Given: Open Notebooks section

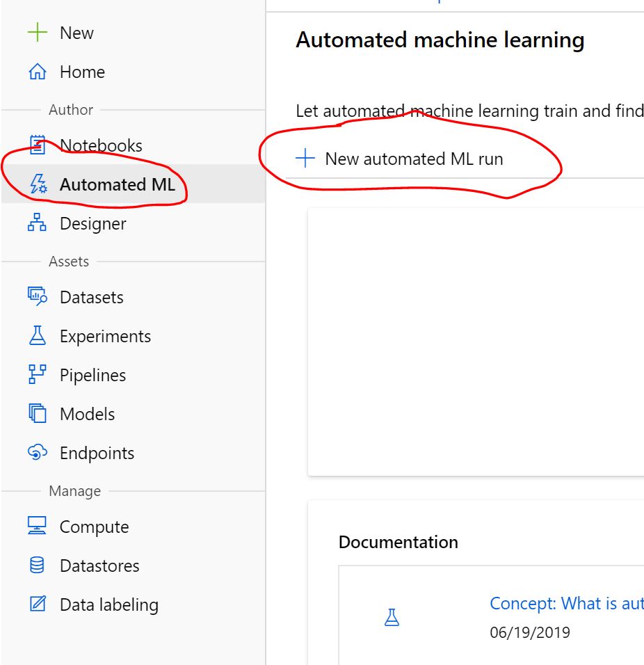Looking at the screenshot, I should click(101, 145).
